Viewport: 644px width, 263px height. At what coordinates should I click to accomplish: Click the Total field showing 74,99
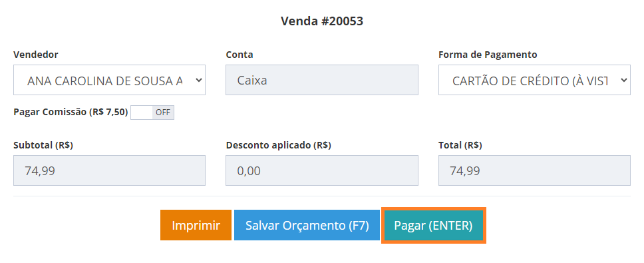coord(534,170)
